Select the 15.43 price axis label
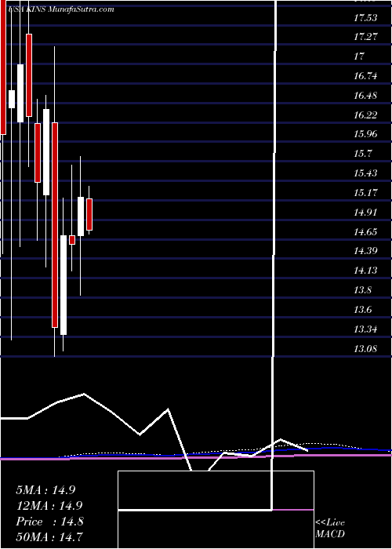The height and width of the screenshot is (549, 392). click(x=365, y=173)
